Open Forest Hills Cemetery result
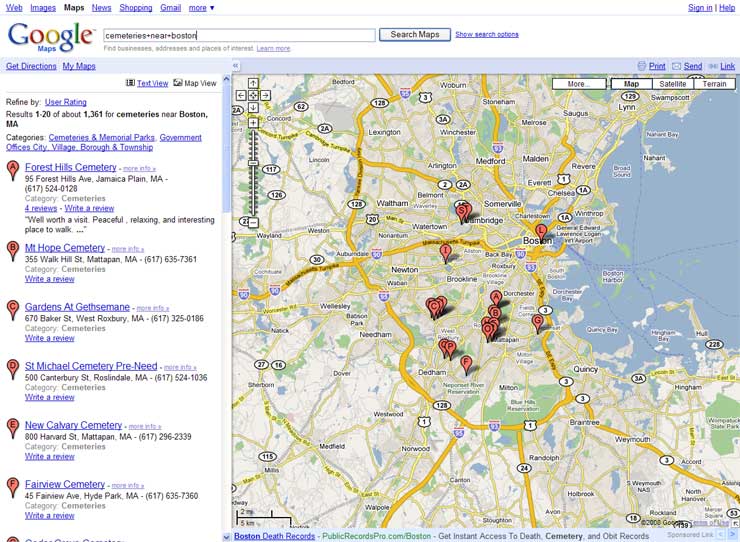 70,167
